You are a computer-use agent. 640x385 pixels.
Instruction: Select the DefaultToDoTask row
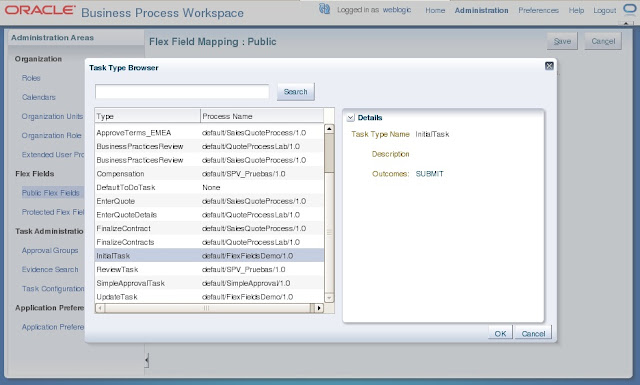(x=209, y=187)
